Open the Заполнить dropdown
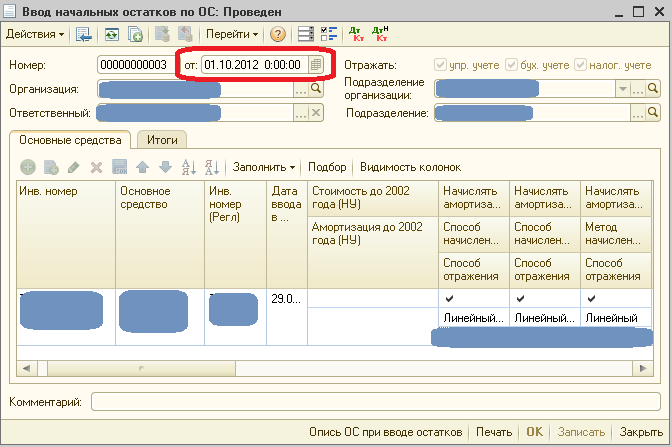This screenshot has width=672, height=447. tap(264, 167)
